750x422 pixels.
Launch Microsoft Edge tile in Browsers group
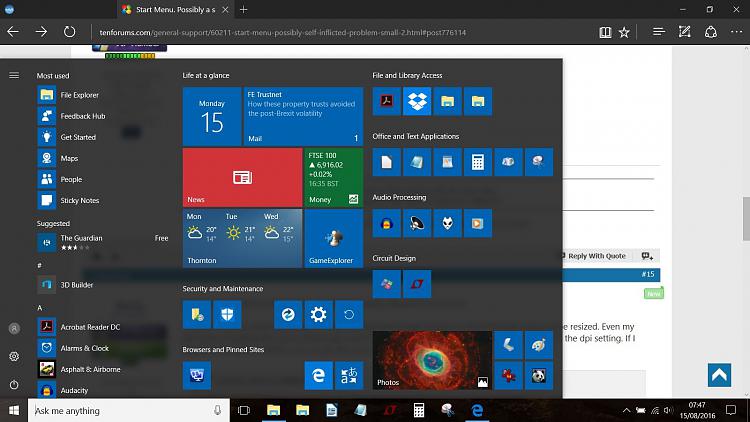tap(318, 375)
